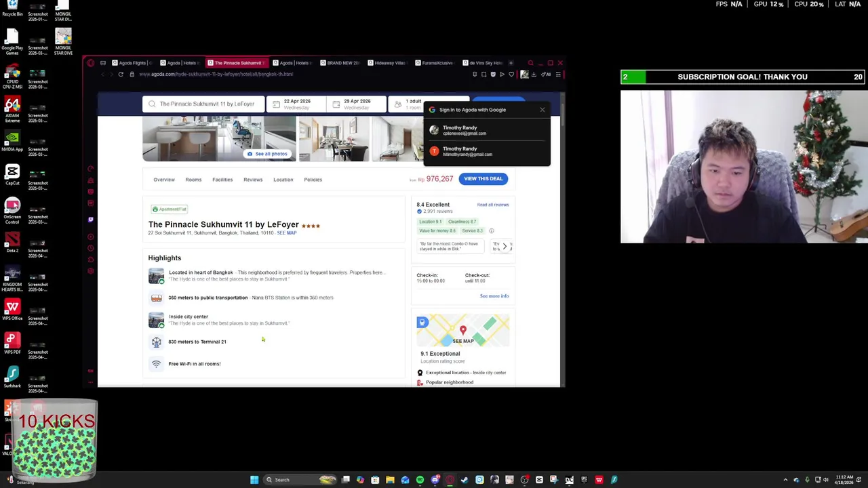Go to the Reviews section
Viewport: 868px width, 488px height.
[x=253, y=180]
